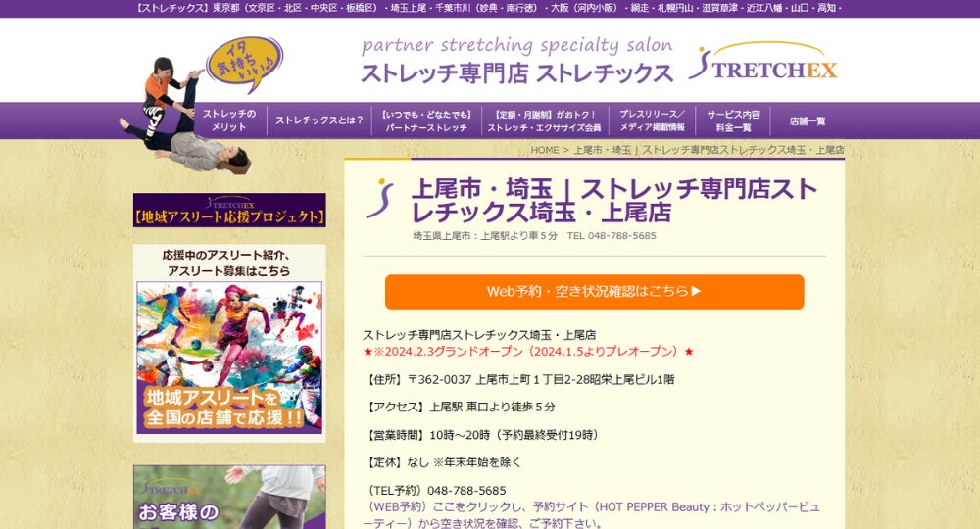
Task: Click the グランドオープン red announcement text
Action: point(528,352)
